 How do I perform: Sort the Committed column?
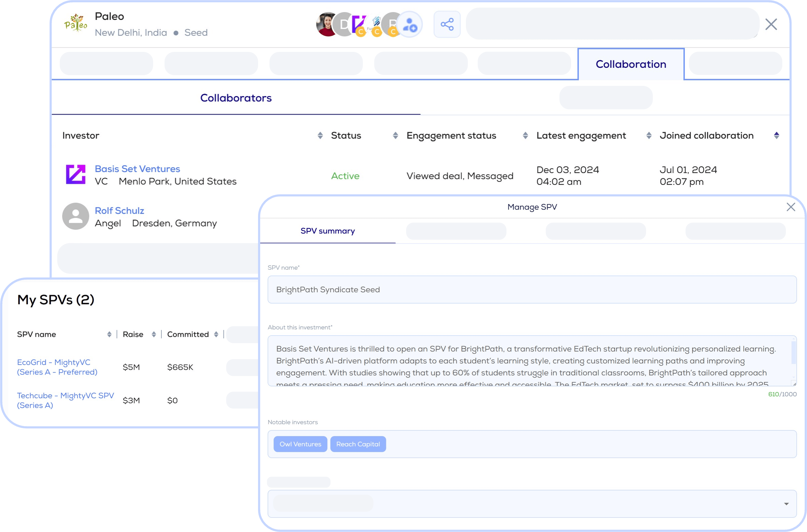216,334
